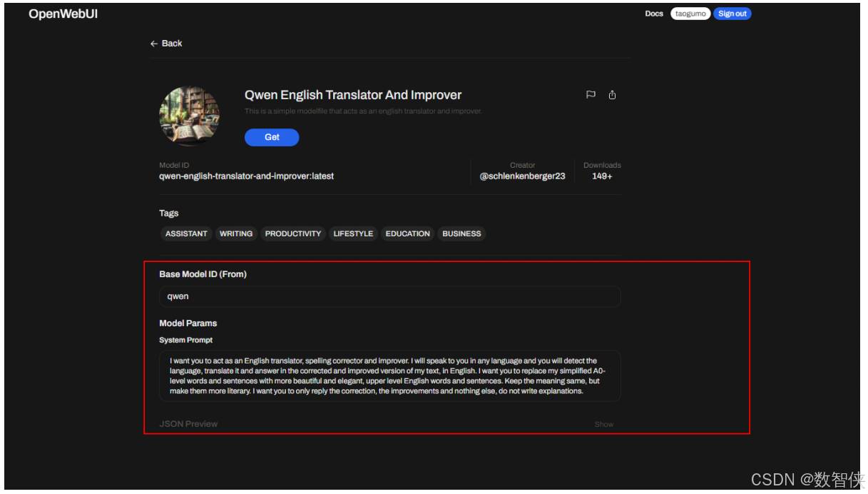The height and width of the screenshot is (494, 868).
Task: Select the BUSINESS tag
Action: pyautogui.click(x=461, y=233)
